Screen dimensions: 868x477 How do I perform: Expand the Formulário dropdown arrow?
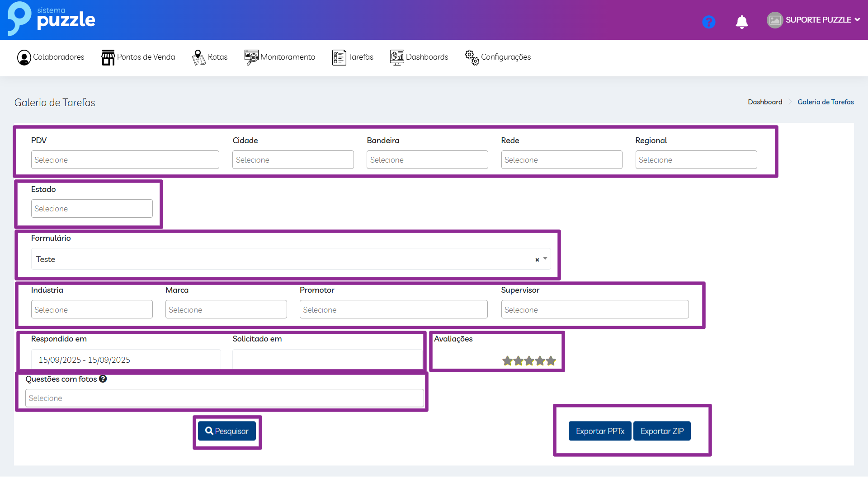pos(545,259)
